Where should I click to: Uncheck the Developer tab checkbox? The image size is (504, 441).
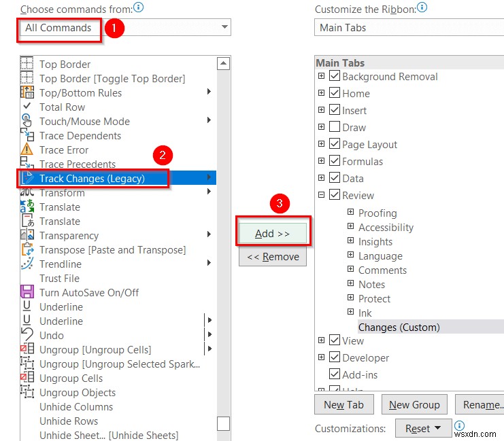pyautogui.click(x=335, y=357)
